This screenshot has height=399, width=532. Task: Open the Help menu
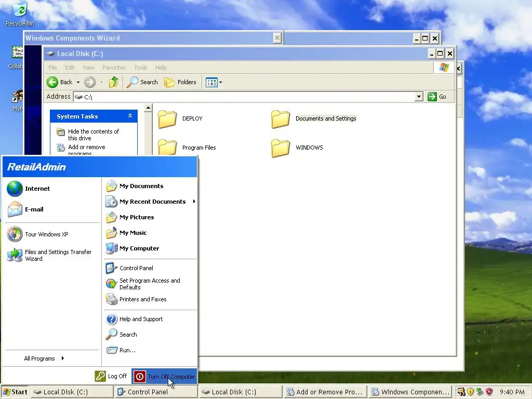coord(161,68)
